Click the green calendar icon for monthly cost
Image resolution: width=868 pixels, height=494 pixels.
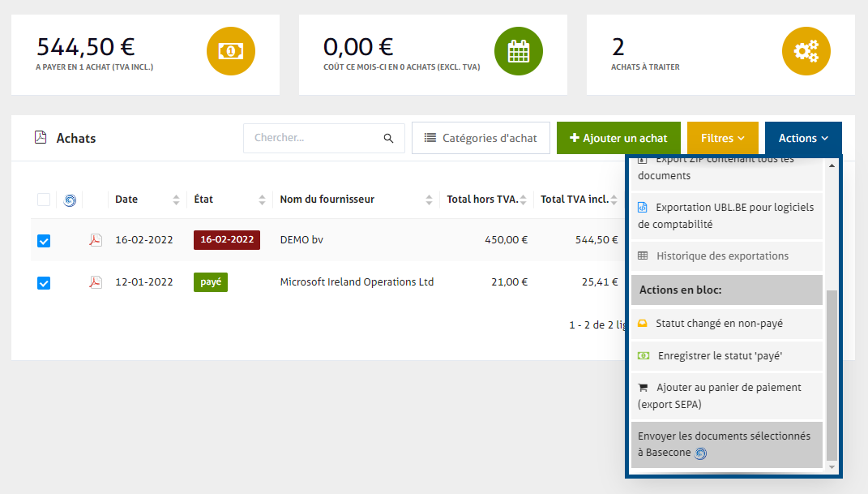pyautogui.click(x=518, y=51)
